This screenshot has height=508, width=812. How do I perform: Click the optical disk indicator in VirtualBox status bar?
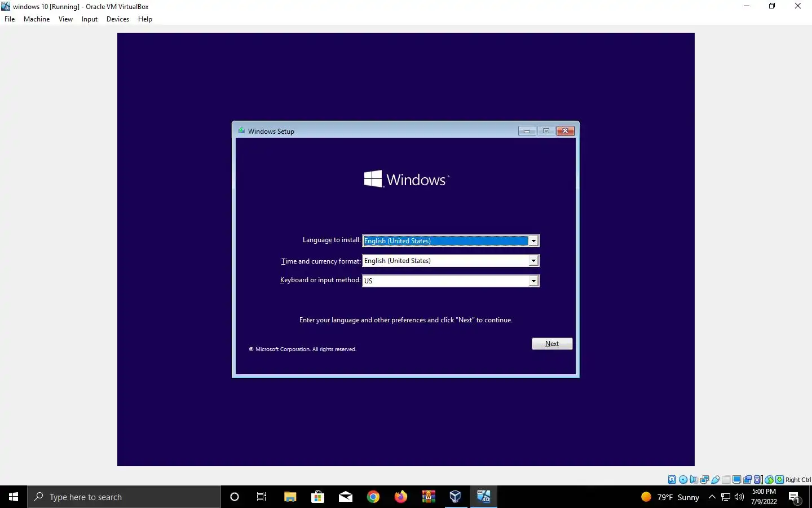(x=683, y=480)
